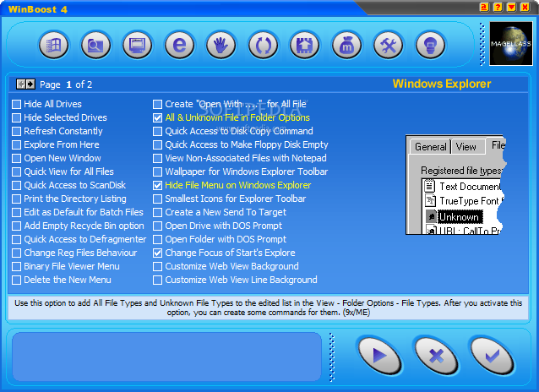Uncheck Change Focus of Start's Explore

157,253
